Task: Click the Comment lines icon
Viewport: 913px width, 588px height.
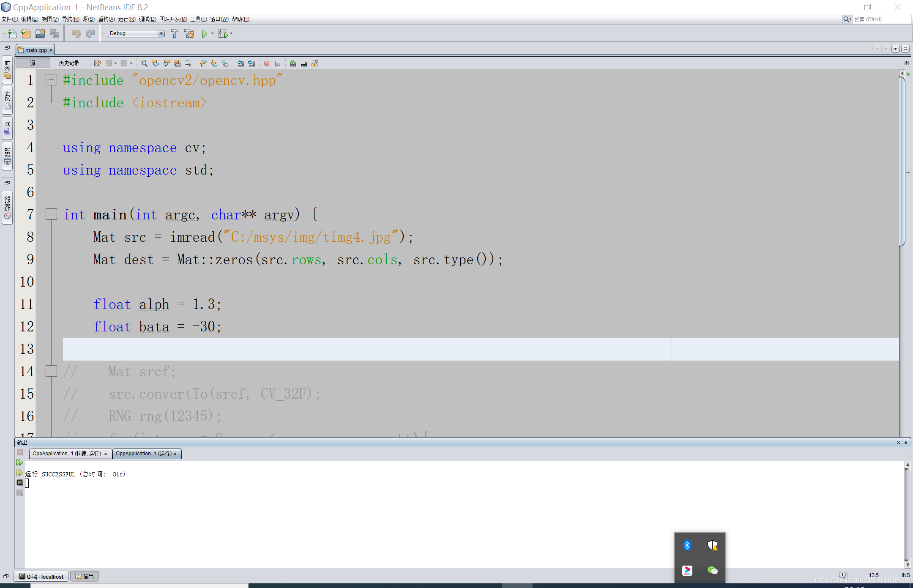Action: [x=293, y=63]
